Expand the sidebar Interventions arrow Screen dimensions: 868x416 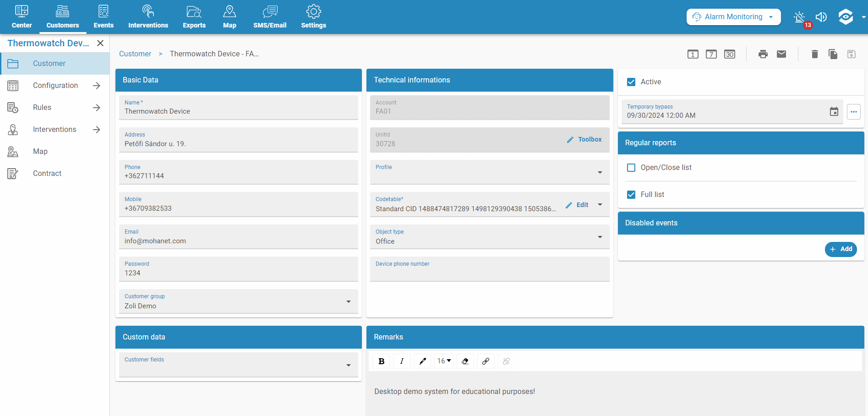[97, 130]
